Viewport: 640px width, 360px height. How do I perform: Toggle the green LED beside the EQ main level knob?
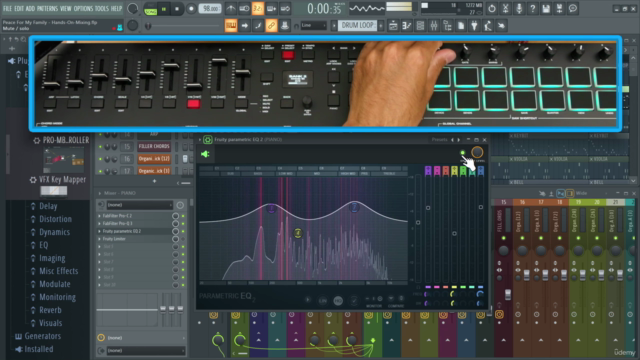coord(462,153)
